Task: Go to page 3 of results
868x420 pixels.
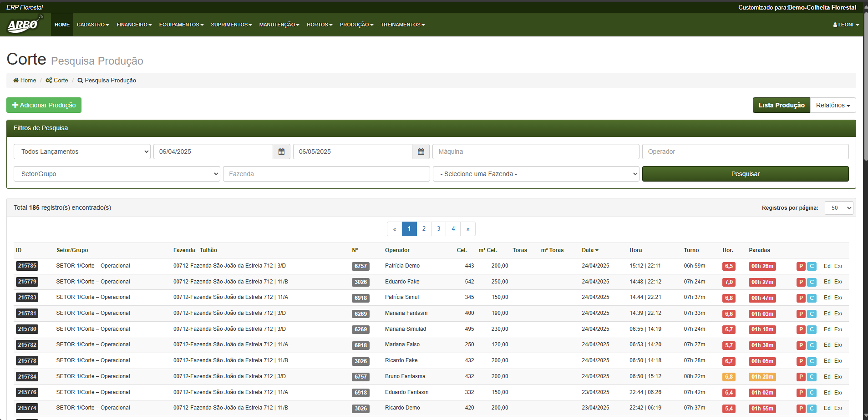Action: [x=438, y=229]
